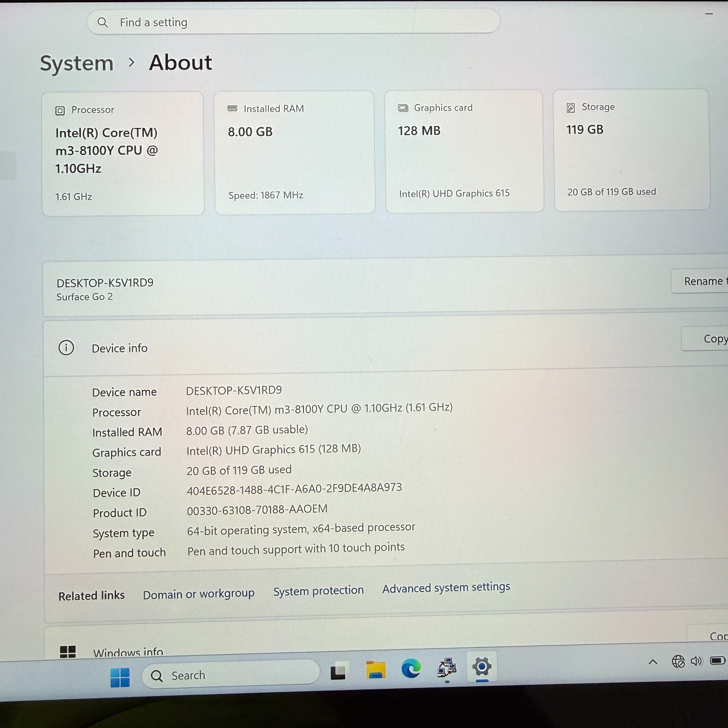This screenshot has height=728, width=728.
Task: Click the Graphics card display icon
Action: pyautogui.click(x=403, y=108)
